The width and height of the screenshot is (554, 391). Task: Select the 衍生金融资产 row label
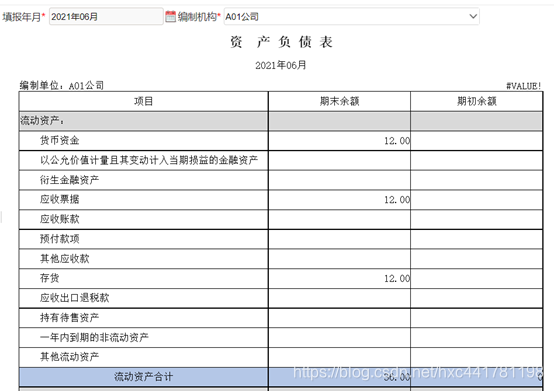tap(69, 180)
